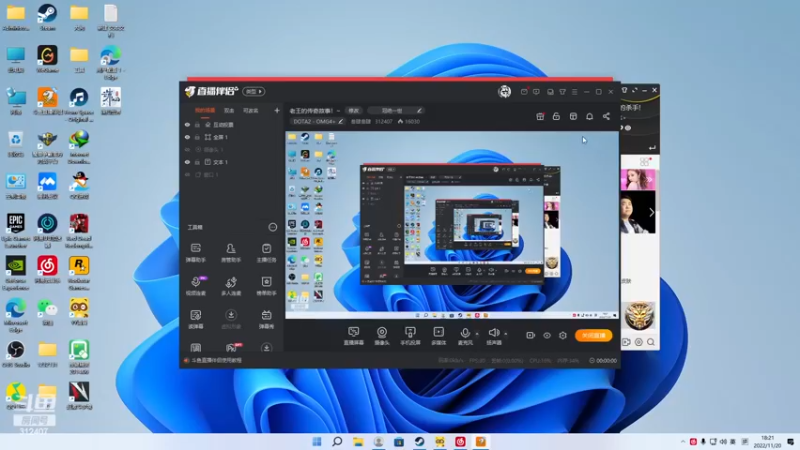Toggle lock of topmost source row
This screenshot has height=450, width=800.
click(x=197, y=124)
